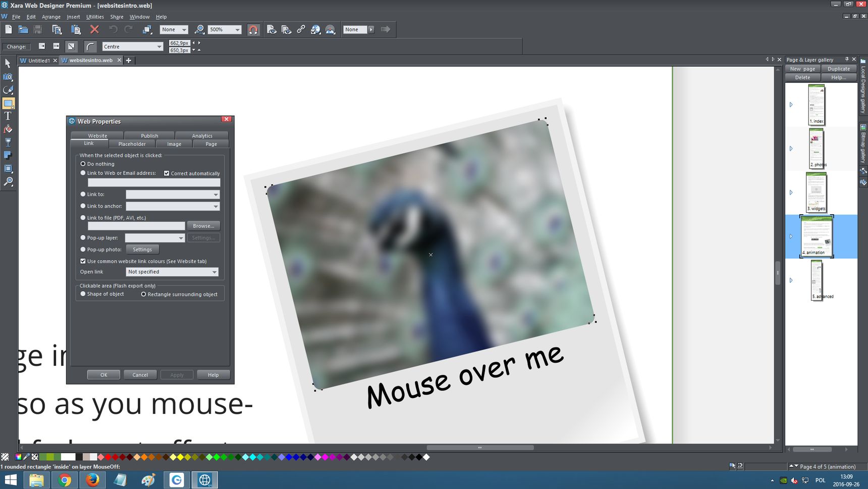
Task: Toggle Use common website link colours
Action: tap(83, 261)
